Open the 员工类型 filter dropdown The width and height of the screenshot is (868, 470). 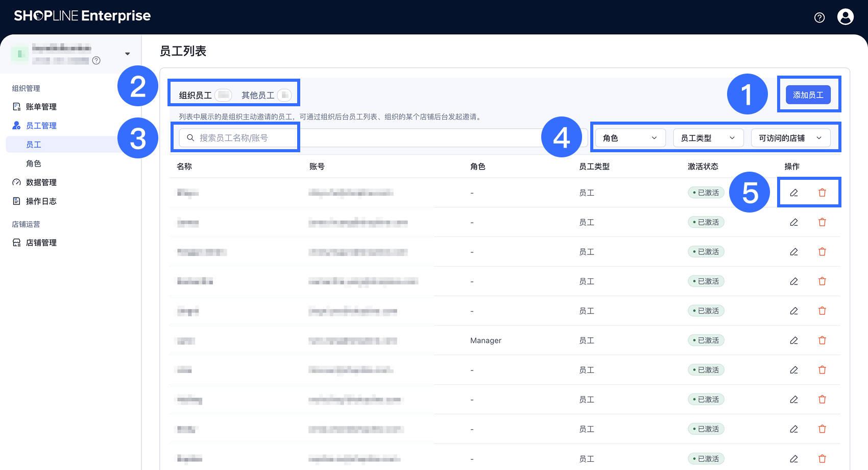pos(708,138)
